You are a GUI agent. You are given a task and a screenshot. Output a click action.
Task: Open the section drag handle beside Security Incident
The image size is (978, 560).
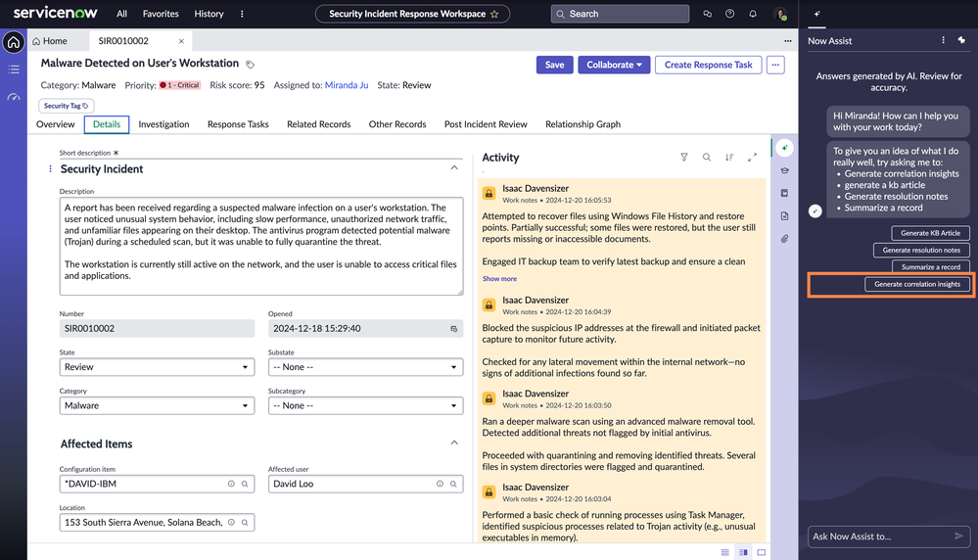tap(51, 169)
